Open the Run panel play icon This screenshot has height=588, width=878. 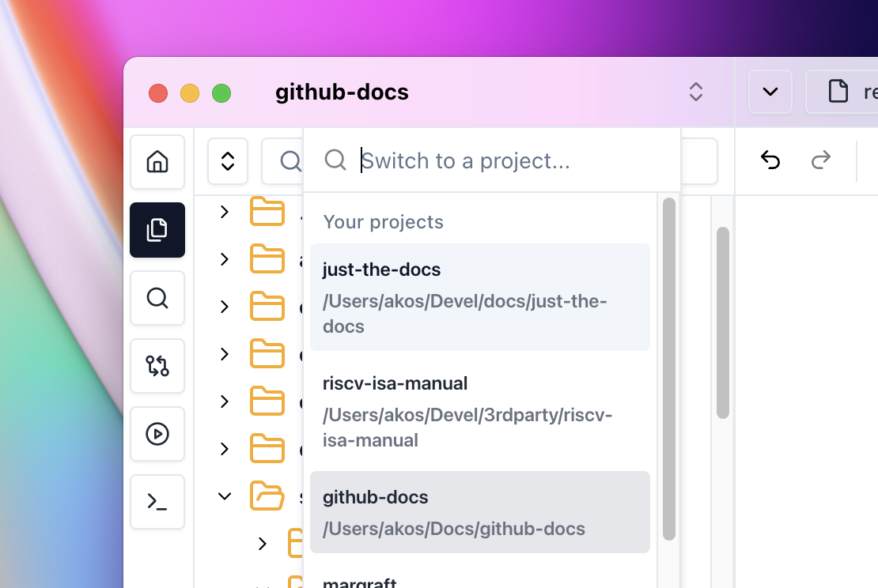(x=157, y=434)
